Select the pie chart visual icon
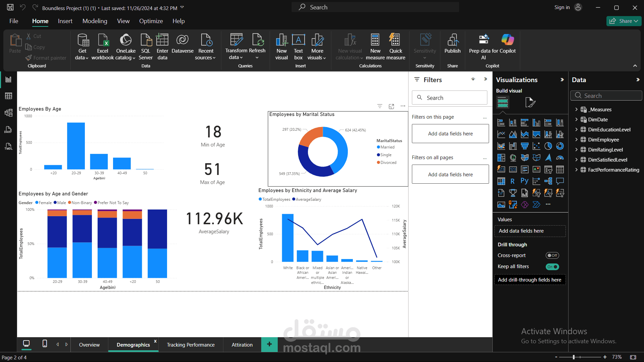 pos(548,146)
